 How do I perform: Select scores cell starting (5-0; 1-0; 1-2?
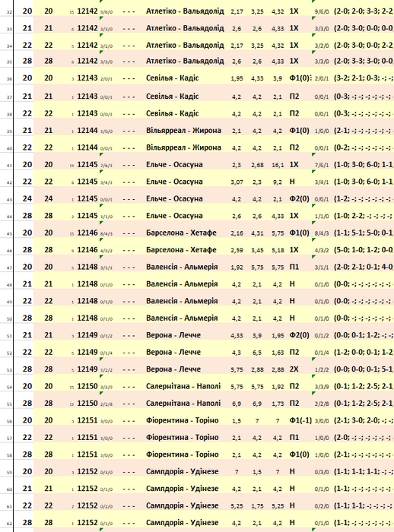tap(363, 250)
